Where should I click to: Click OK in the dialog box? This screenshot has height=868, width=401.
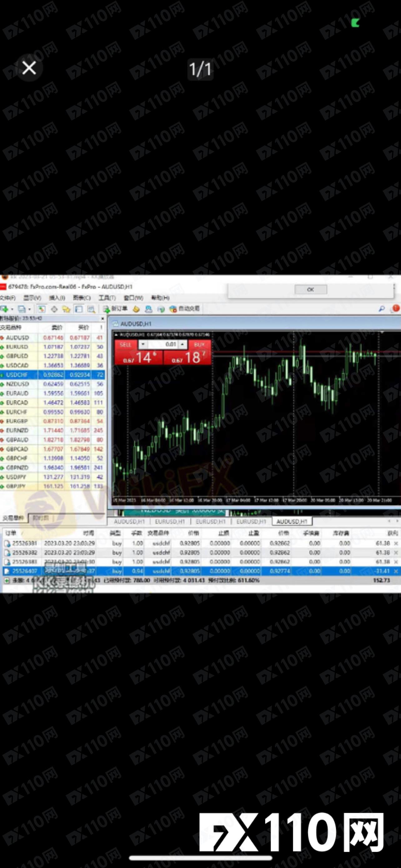[x=310, y=289]
